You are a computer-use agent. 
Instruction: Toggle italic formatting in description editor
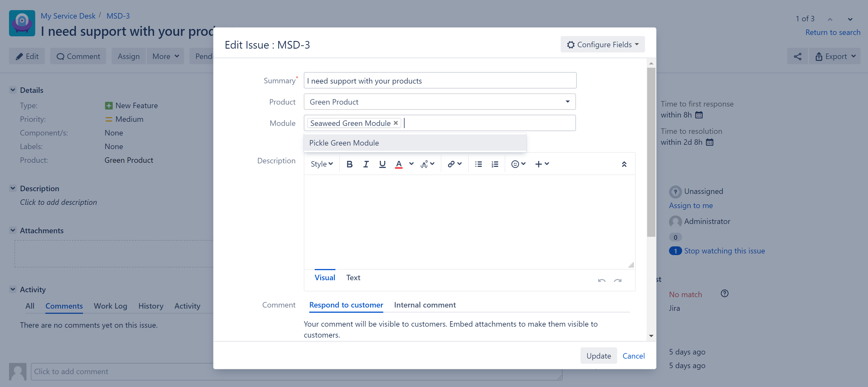(x=365, y=164)
